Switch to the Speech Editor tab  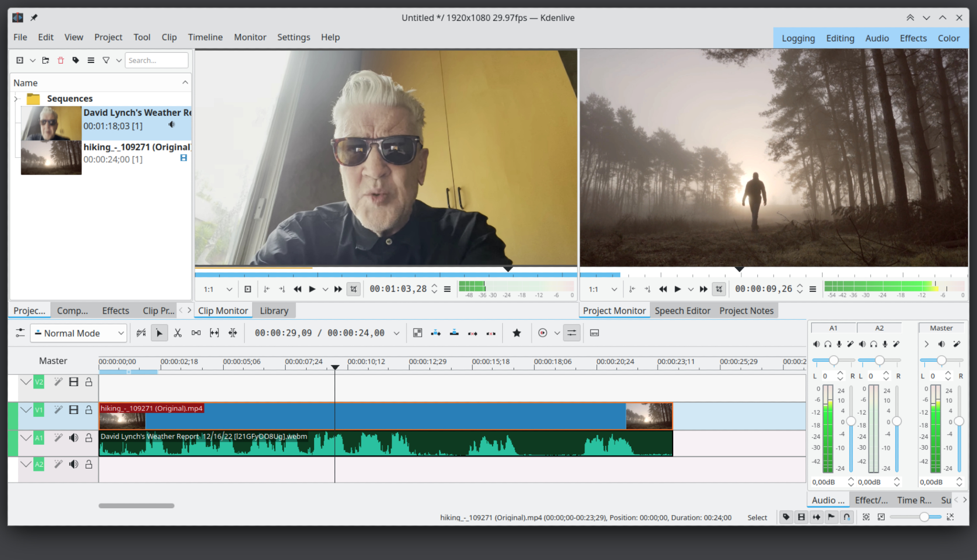[x=682, y=311]
